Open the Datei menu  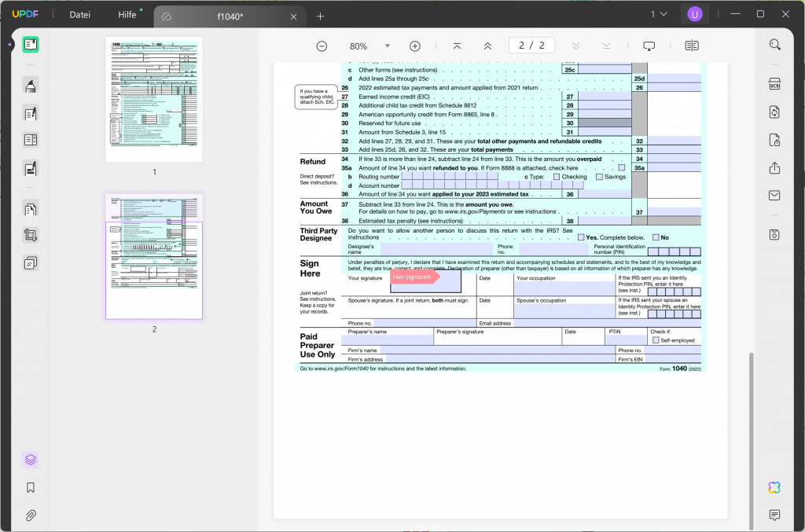pos(79,14)
